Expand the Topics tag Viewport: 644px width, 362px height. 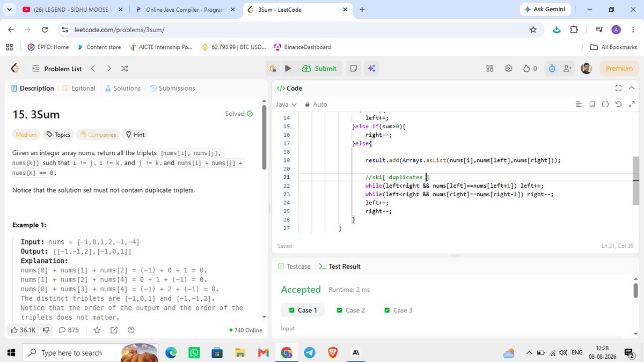tap(59, 135)
